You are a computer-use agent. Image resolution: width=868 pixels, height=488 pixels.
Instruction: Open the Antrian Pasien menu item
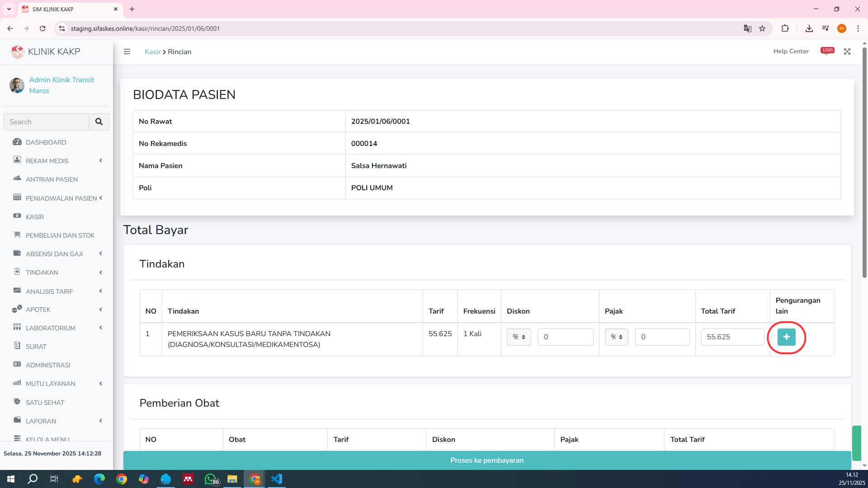[x=52, y=179]
